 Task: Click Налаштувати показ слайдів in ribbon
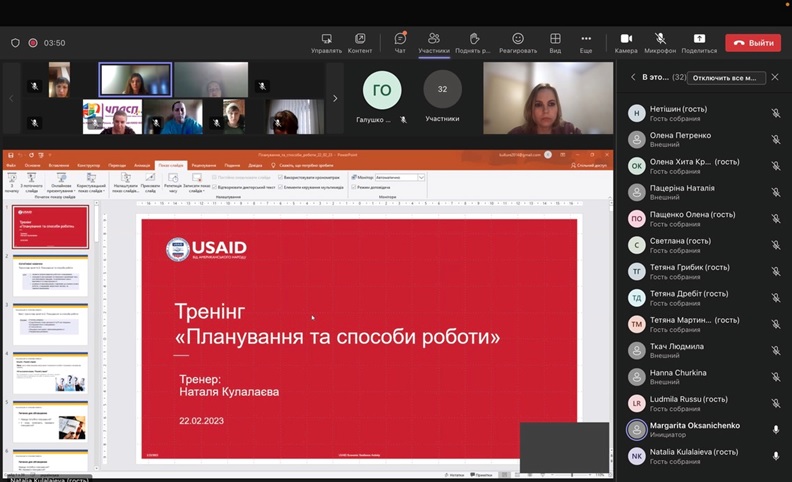[126, 183]
